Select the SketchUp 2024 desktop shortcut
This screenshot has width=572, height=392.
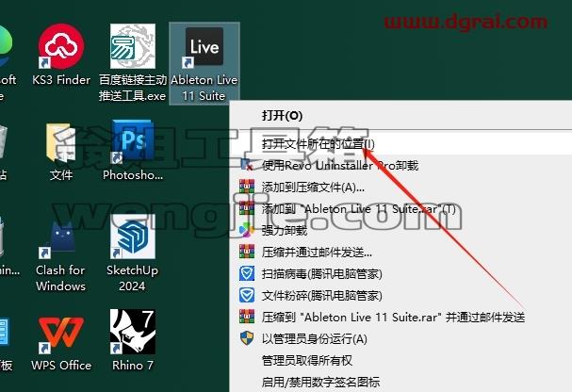pos(133,253)
